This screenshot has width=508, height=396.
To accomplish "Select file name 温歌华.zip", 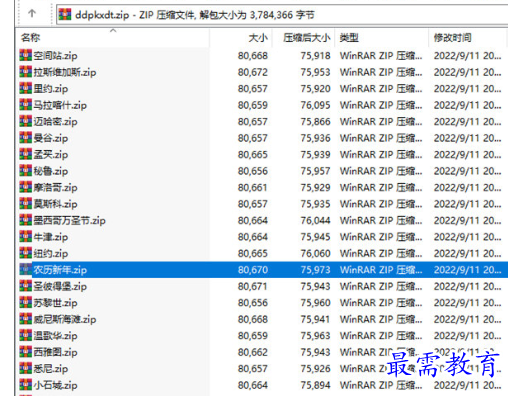I will 55,336.
